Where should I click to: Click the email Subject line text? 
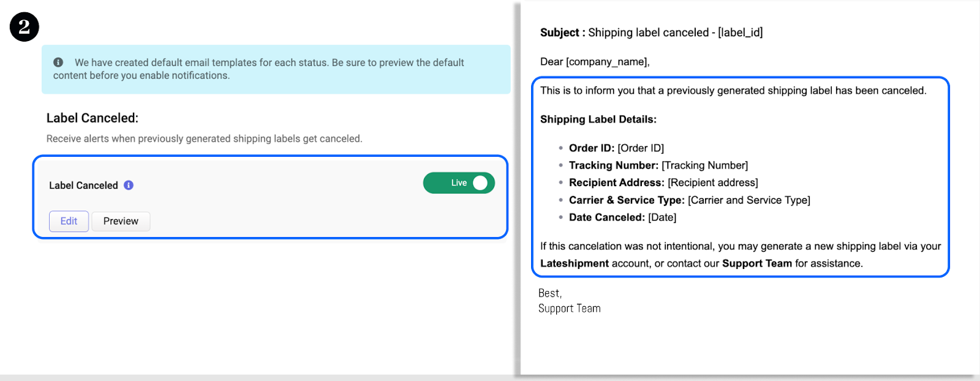(651, 32)
